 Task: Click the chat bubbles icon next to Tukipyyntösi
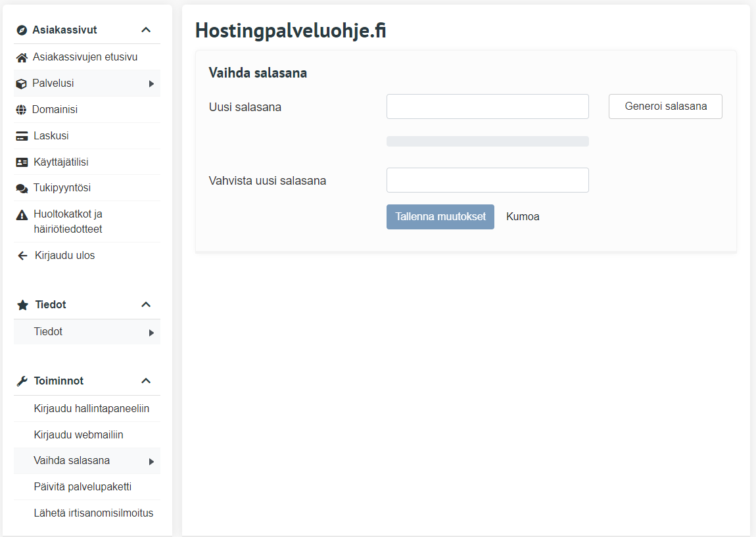pyautogui.click(x=22, y=189)
